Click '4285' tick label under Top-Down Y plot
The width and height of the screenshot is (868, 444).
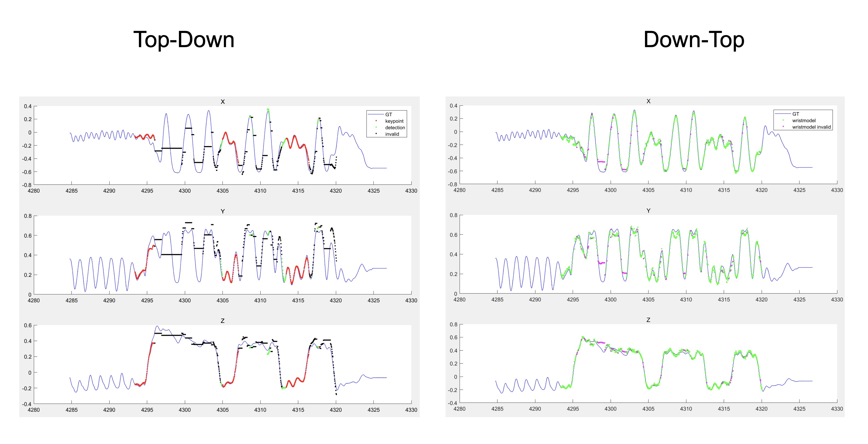[x=72, y=300]
